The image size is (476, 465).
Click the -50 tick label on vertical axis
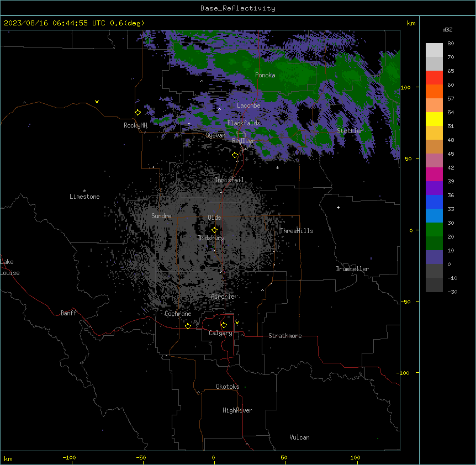[405, 302]
